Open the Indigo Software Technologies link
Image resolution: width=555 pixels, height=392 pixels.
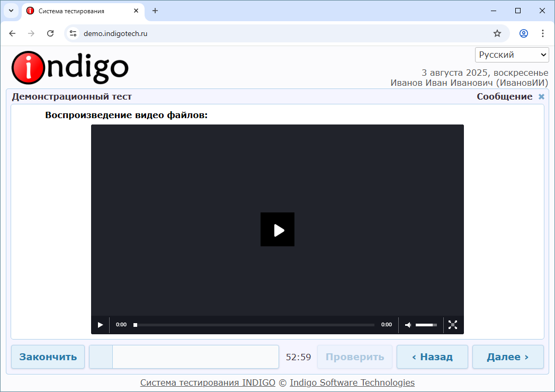pyautogui.click(x=352, y=383)
